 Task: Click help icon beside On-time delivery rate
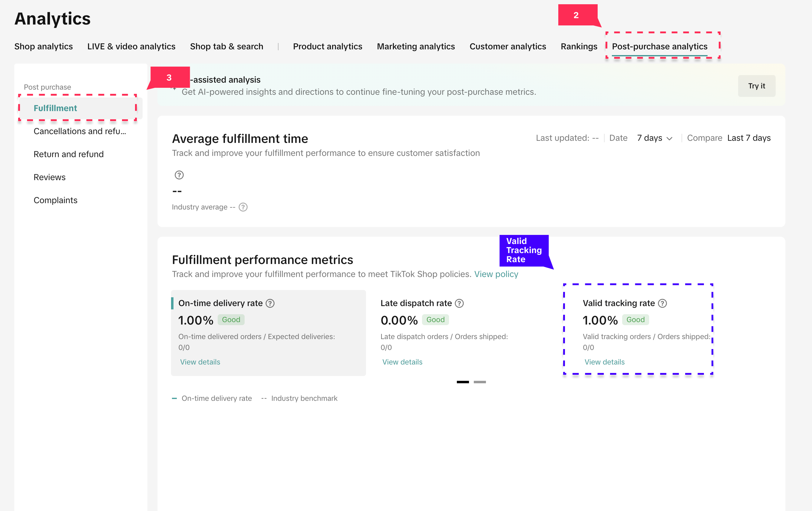coord(270,303)
